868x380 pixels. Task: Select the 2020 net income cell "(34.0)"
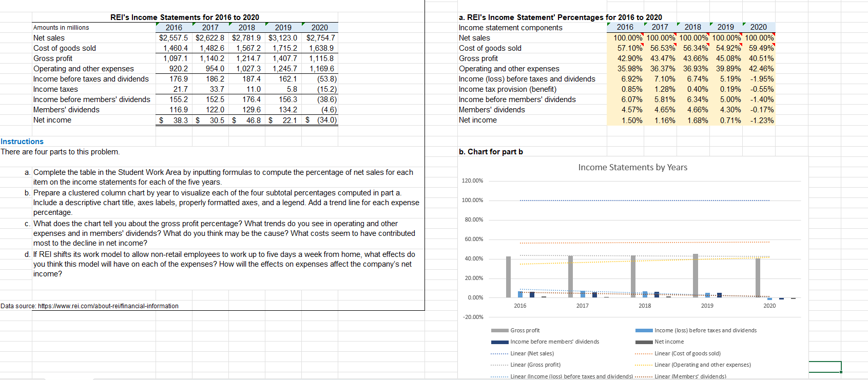tap(327, 120)
